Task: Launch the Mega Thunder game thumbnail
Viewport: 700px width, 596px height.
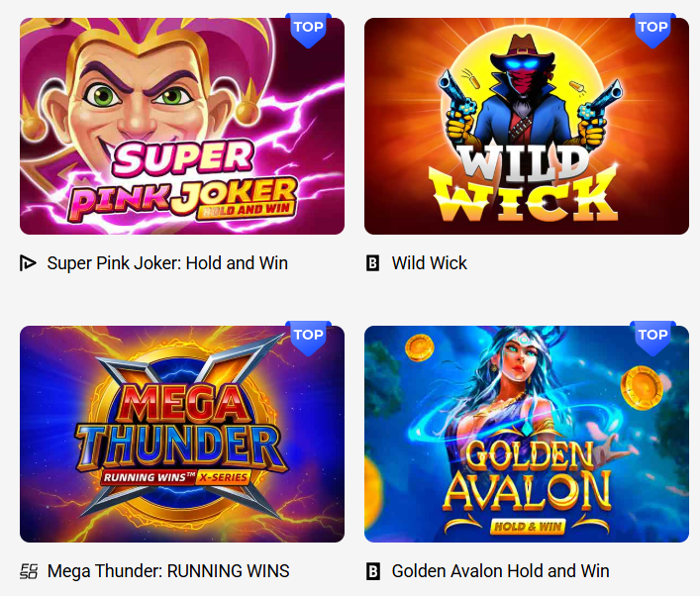Action: (x=182, y=434)
